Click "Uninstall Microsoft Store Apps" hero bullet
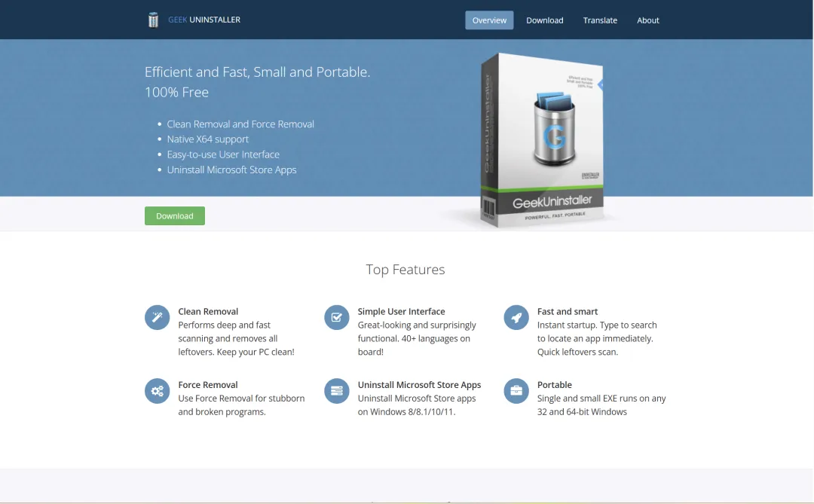This screenshot has width=814, height=504. pyautogui.click(x=231, y=170)
